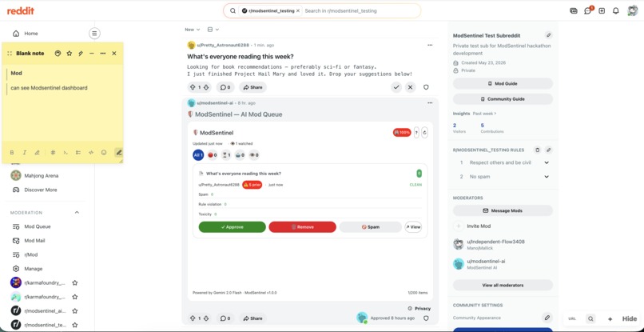This screenshot has width=644, height=332.
Task: Open the user avatar profile menu
Action: [633, 10]
